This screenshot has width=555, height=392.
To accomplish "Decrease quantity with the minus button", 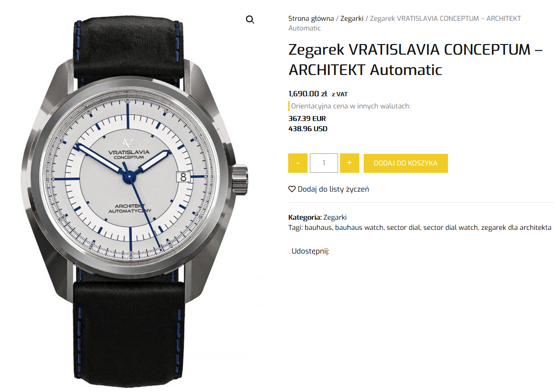I will click(x=298, y=163).
